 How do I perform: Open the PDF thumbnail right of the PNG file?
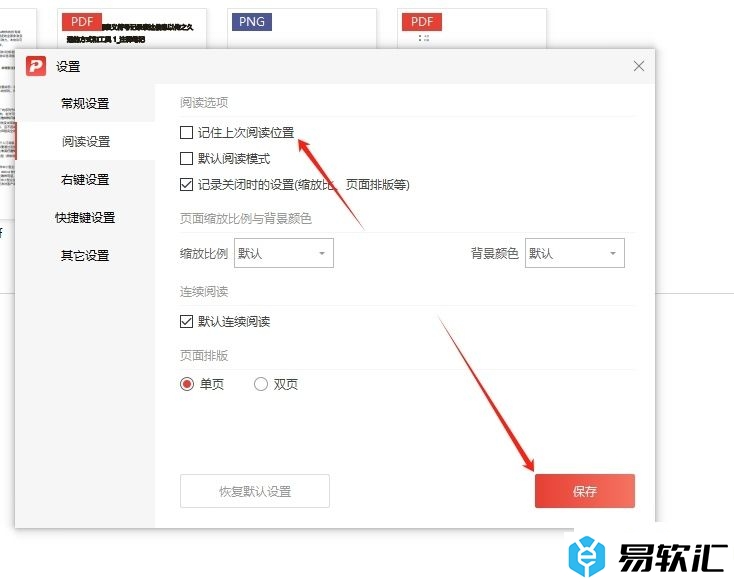click(472, 28)
